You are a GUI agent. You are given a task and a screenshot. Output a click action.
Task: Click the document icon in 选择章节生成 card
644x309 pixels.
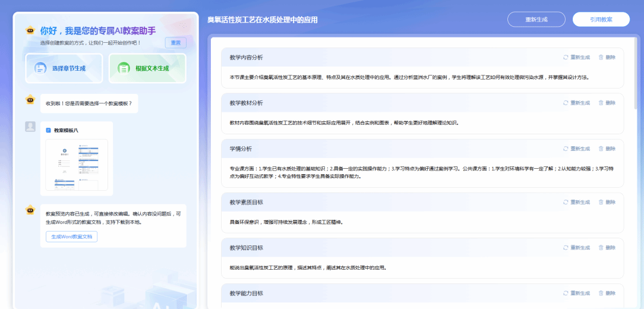[40, 68]
